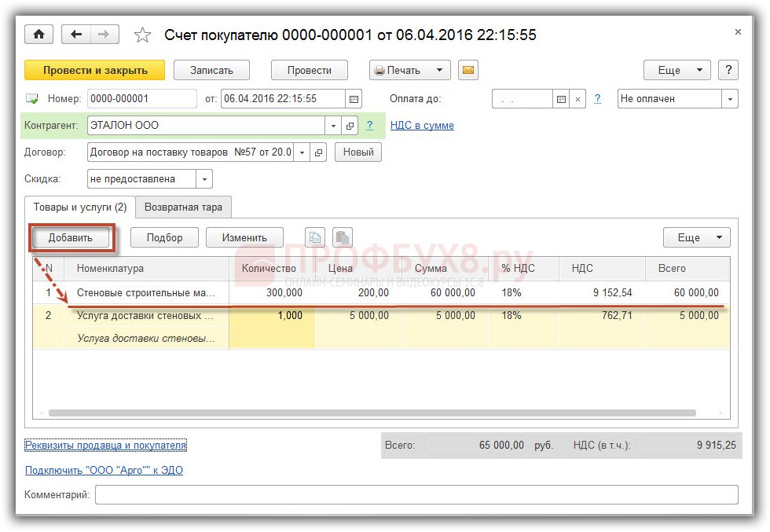Open the НДС в сумме link
Viewport: 770px width, 532px height.
coord(422,126)
